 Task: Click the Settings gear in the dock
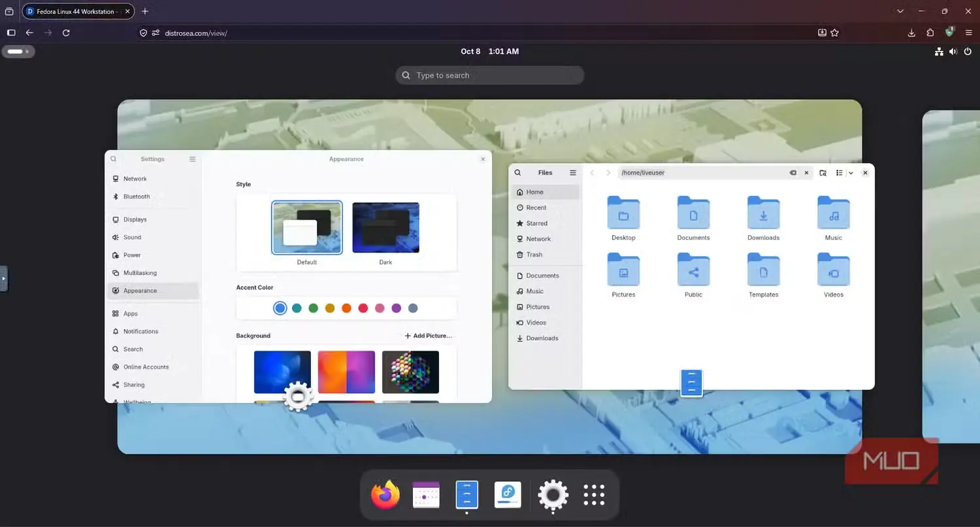pos(553,495)
